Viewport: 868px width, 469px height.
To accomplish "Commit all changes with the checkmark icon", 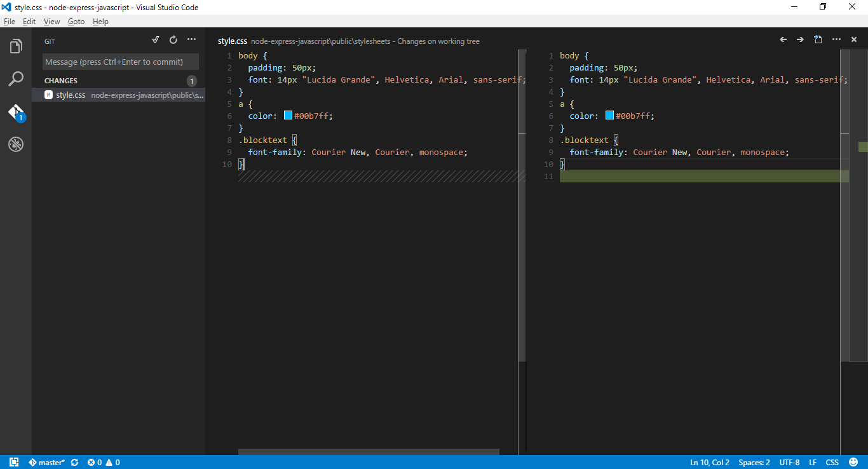I will click(x=156, y=40).
